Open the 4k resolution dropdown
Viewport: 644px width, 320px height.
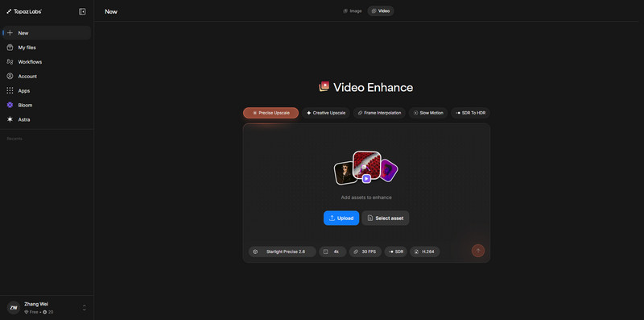point(332,251)
